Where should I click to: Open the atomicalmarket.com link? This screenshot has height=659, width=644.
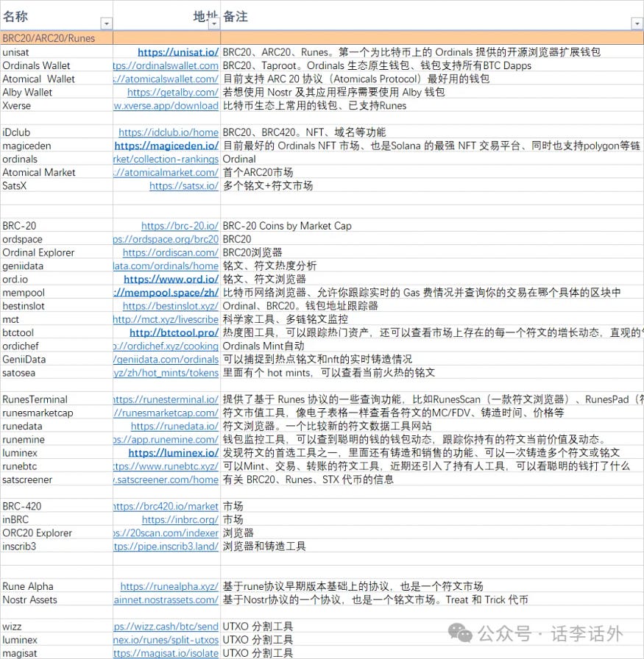(x=166, y=172)
